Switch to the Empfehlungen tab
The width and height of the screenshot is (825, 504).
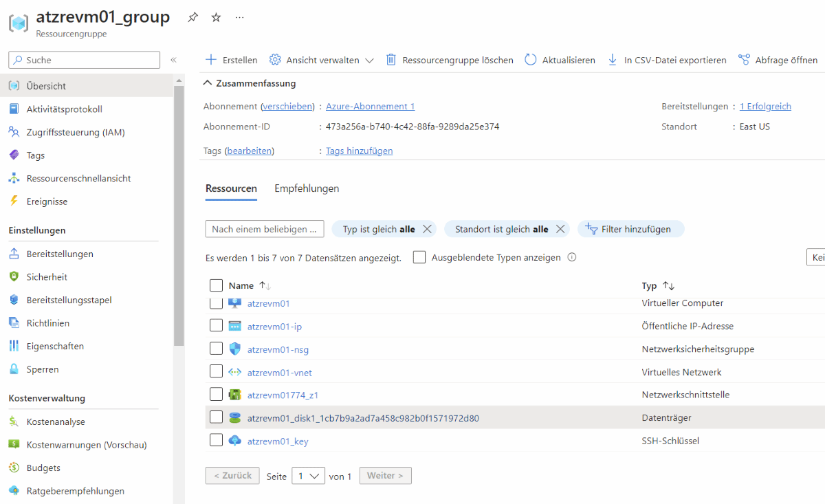pyautogui.click(x=306, y=188)
